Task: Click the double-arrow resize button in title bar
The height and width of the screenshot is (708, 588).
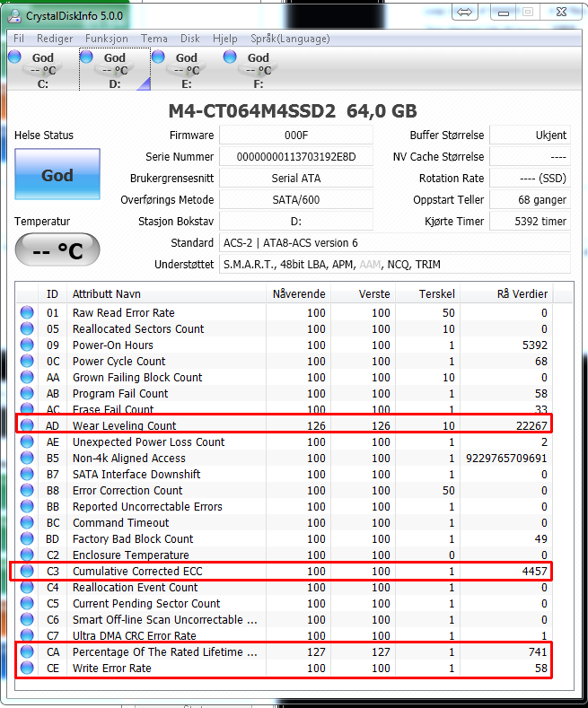Action: (x=464, y=13)
